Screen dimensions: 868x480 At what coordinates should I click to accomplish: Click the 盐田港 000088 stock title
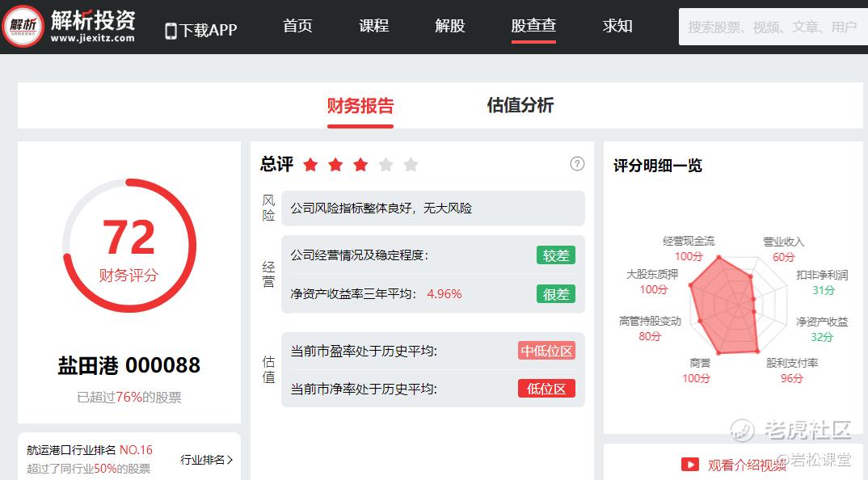[129, 365]
